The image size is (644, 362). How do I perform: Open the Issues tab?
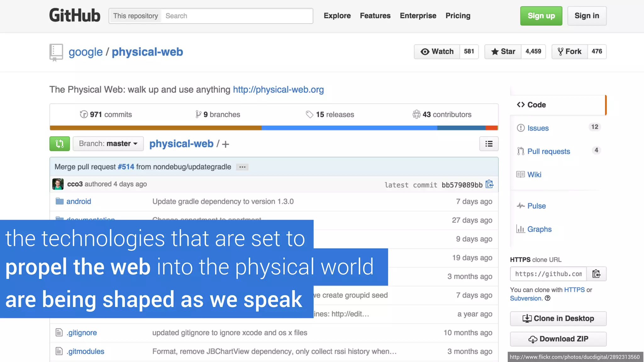(x=538, y=128)
